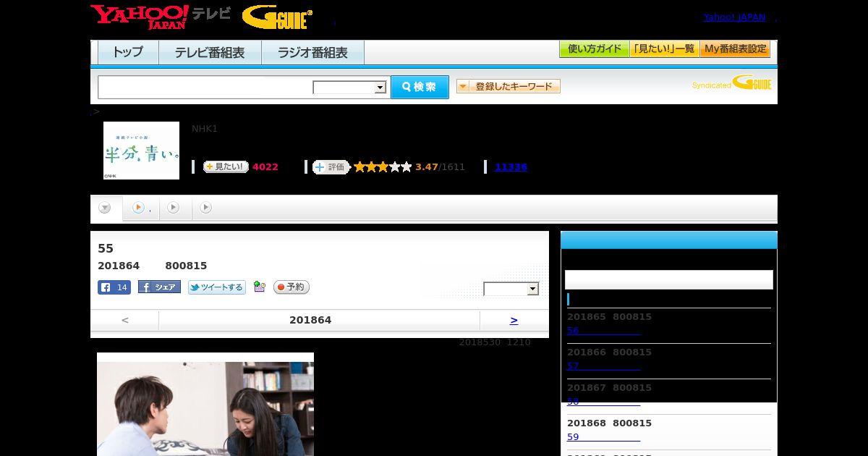Open the ラジオ番組表 tab
This screenshot has height=456, width=868.
tap(312, 53)
